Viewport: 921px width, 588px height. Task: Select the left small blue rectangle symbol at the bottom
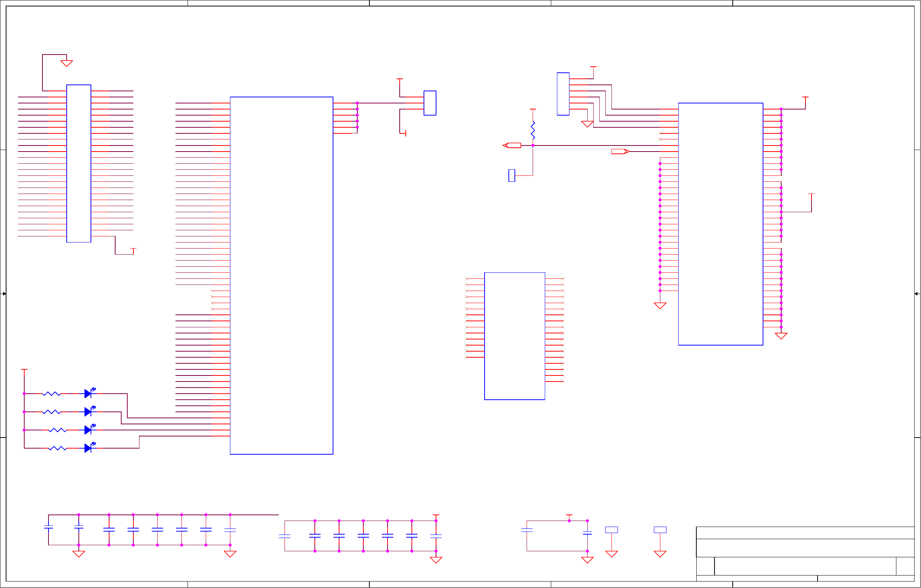pyautogui.click(x=611, y=530)
